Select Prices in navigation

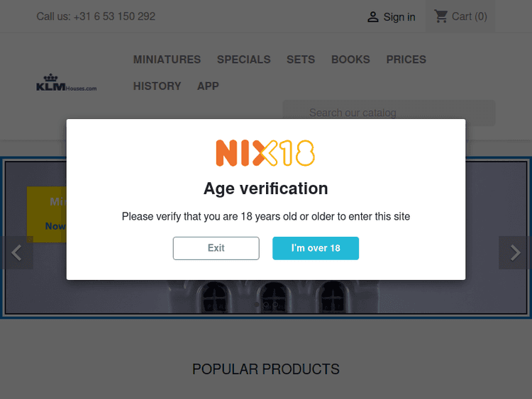[x=406, y=60]
